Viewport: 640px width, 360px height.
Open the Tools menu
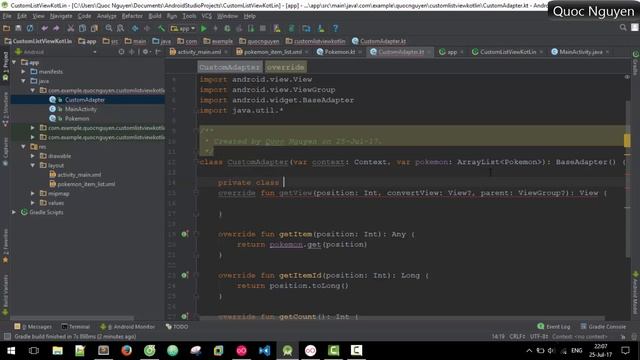pos(189,16)
